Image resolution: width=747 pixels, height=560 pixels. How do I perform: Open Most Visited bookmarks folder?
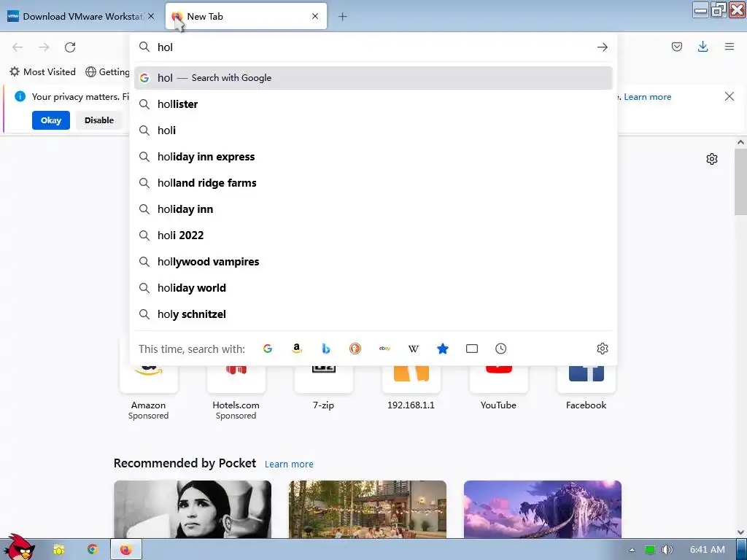tap(43, 72)
